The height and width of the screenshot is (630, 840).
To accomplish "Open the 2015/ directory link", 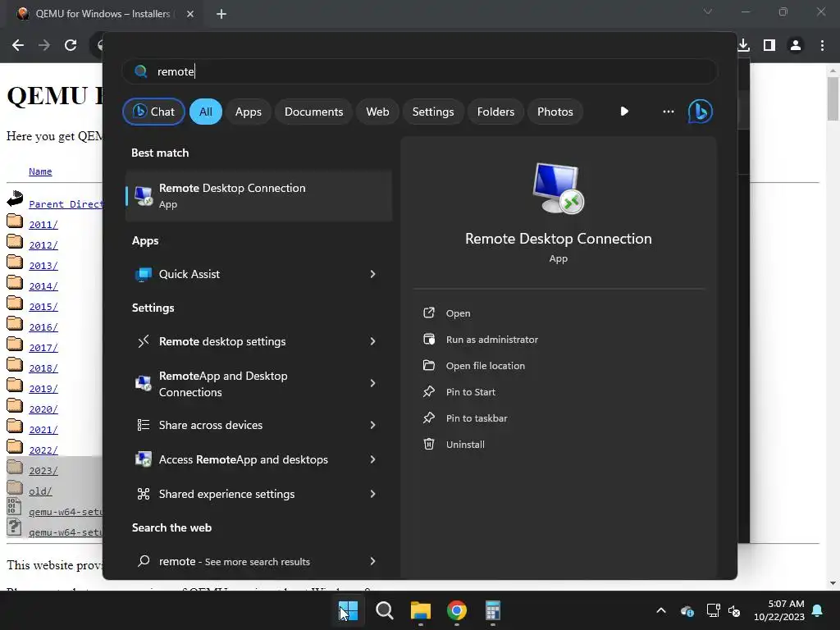I will pyautogui.click(x=43, y=307).
